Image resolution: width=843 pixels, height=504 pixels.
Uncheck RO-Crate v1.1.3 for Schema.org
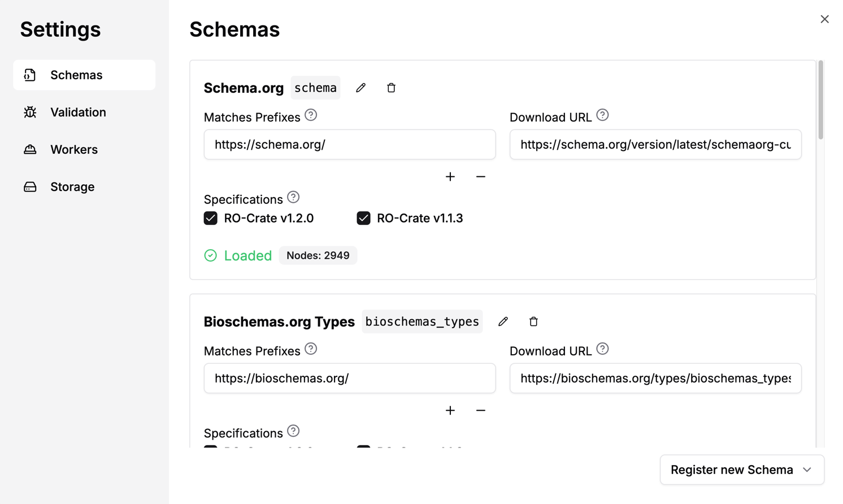pyautogui.click(x=364, y=218)
